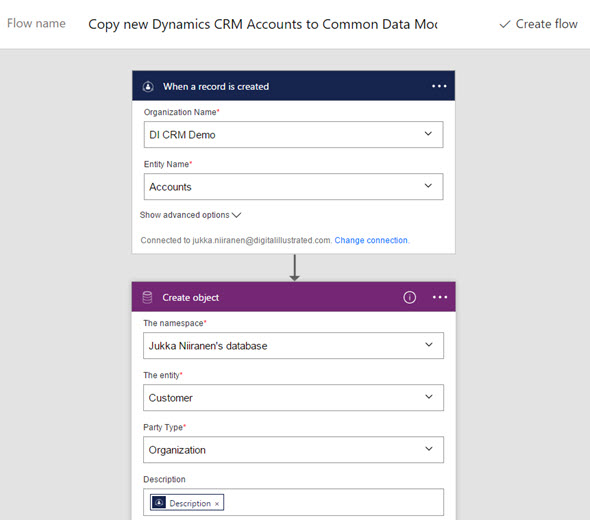Click the checkmark icon beside Create flow
The image size is (590, 520).
505,24
